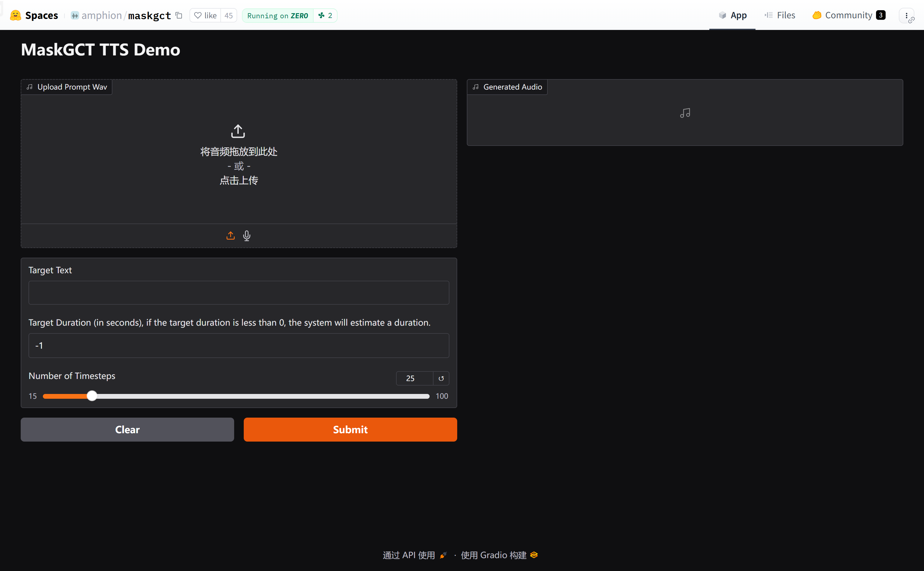Open the three-dot more options menu

click(x=906, y=16)
